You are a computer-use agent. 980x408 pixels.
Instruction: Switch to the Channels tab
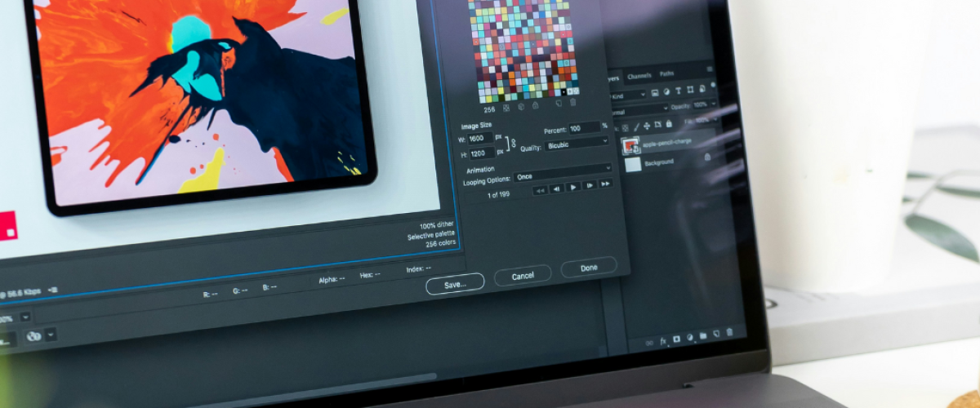coord(639,76)
